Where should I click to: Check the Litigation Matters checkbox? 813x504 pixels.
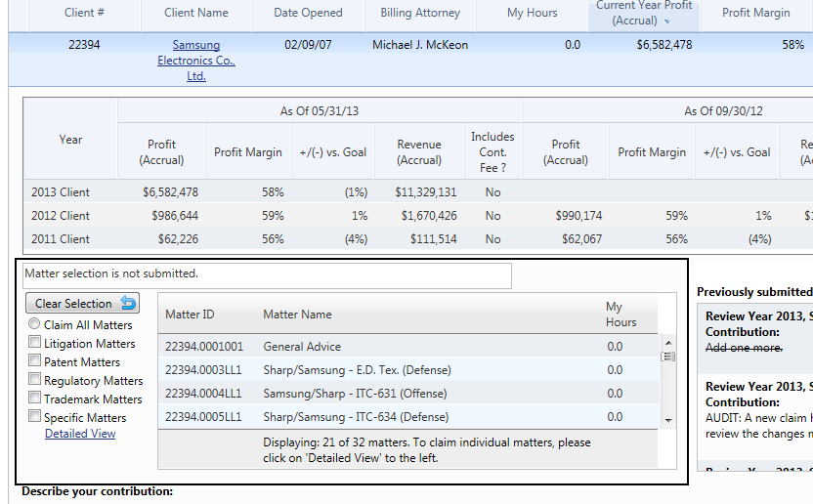click(34, 342)
